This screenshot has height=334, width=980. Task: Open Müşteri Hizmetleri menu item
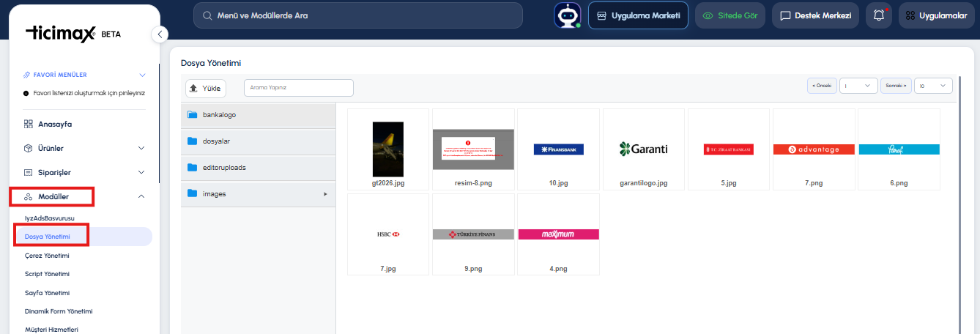click(x=51, y=329)
